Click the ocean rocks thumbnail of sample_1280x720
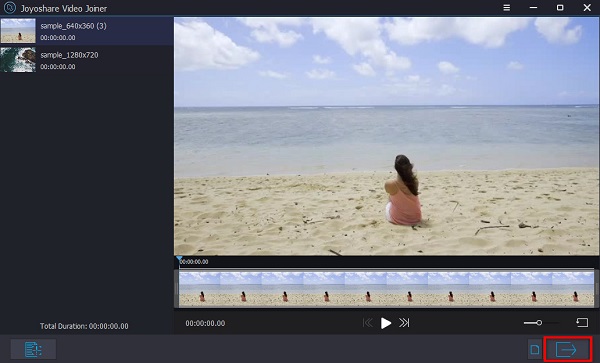 [x=18, y=60]
